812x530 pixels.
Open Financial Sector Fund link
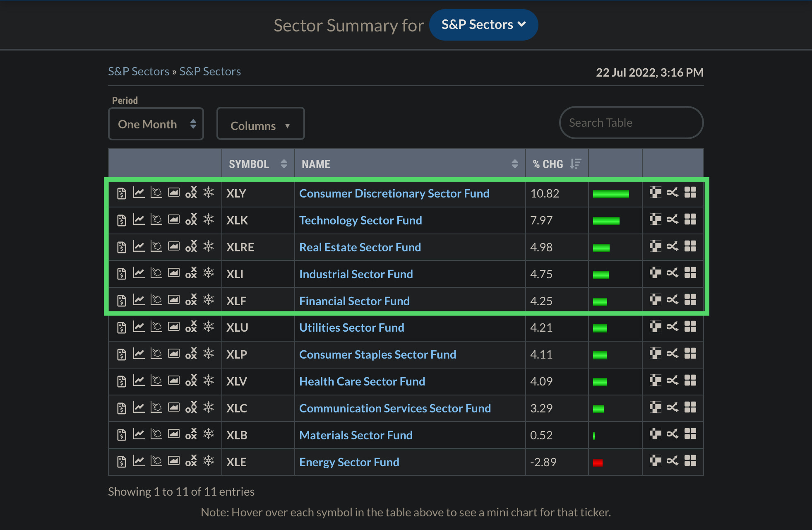pyautogui.click(x=354, y=301)
